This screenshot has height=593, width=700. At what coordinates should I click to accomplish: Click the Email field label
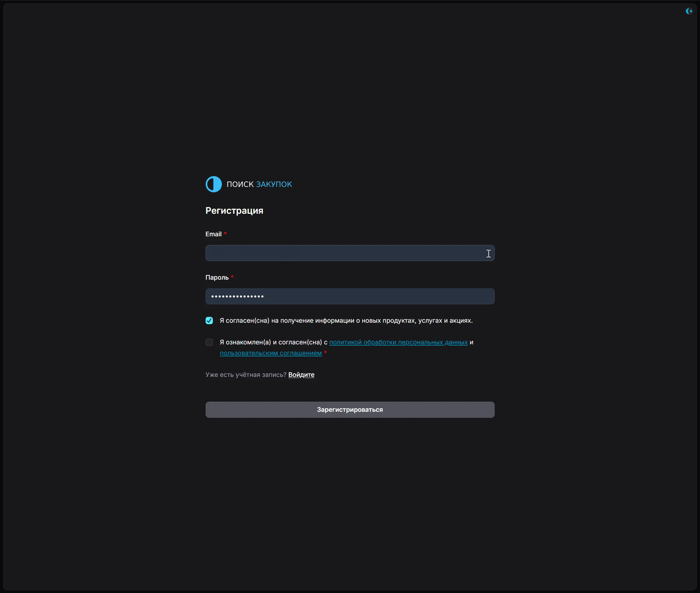tap(213, 234)
